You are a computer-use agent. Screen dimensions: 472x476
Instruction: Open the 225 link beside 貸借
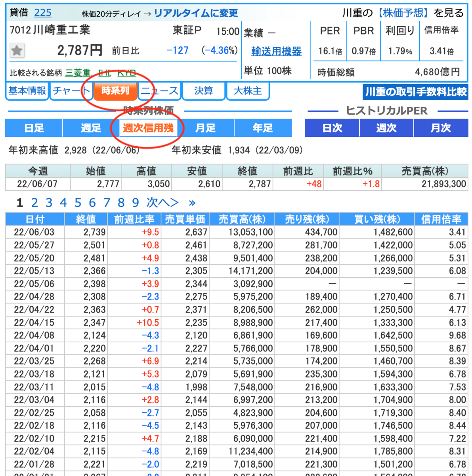coord(43,13)
